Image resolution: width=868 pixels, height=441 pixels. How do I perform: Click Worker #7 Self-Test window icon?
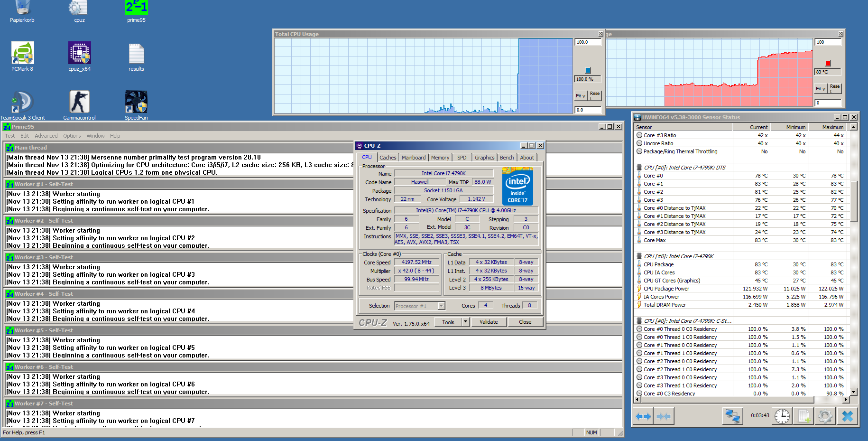[x=10, y=403]
